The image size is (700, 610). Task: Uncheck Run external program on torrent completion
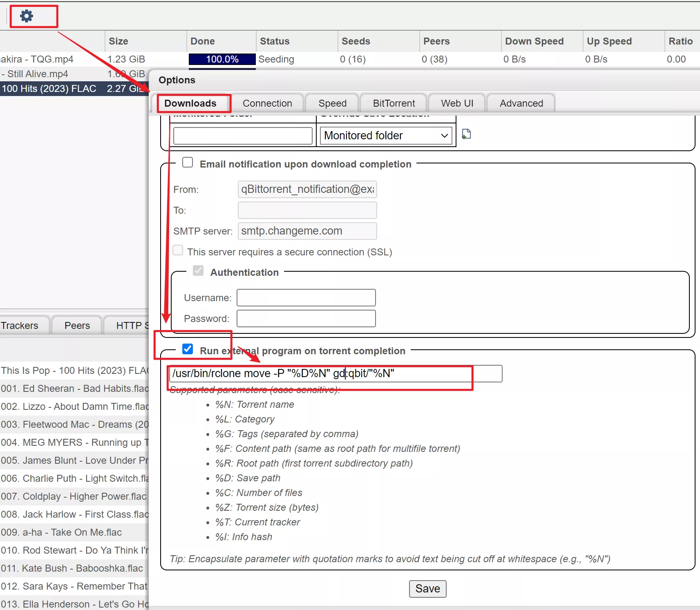[188, 349]
